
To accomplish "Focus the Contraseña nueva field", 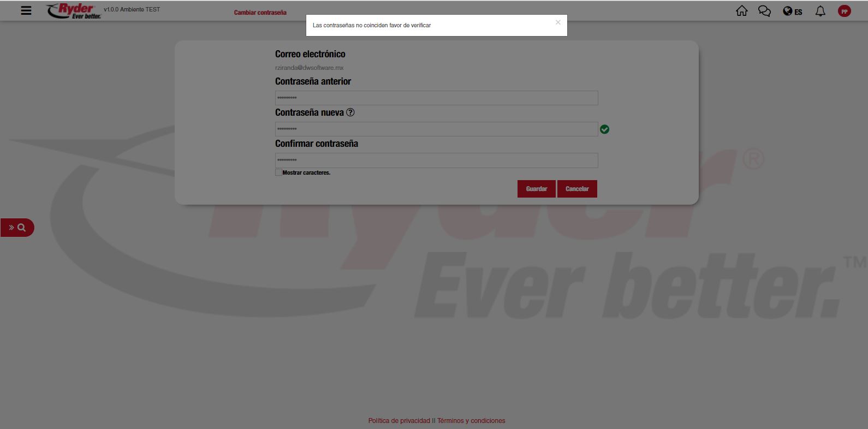I will point(436,129).
